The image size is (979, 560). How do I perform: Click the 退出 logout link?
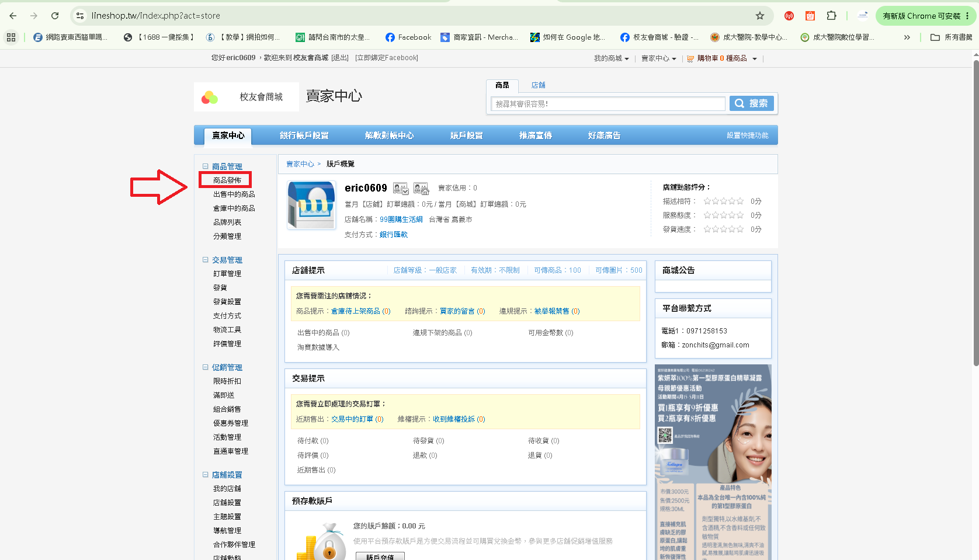pos(340,58)
